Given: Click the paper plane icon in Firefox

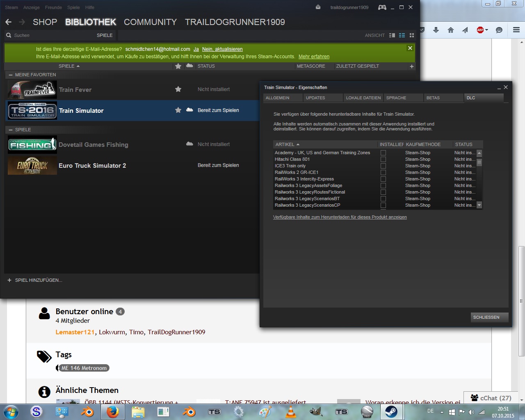Looking at the screenshot, I should pyautogui.click(x=465, y=30).
